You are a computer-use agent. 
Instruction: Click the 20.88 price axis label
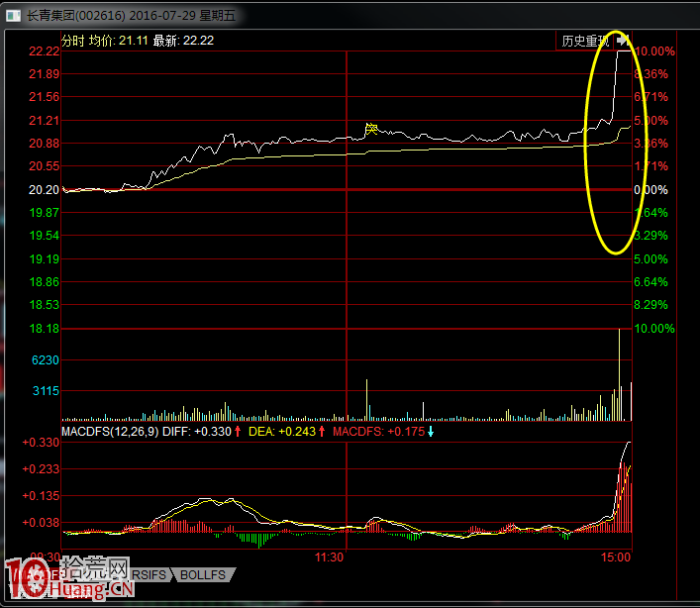[x=45, y=144]
